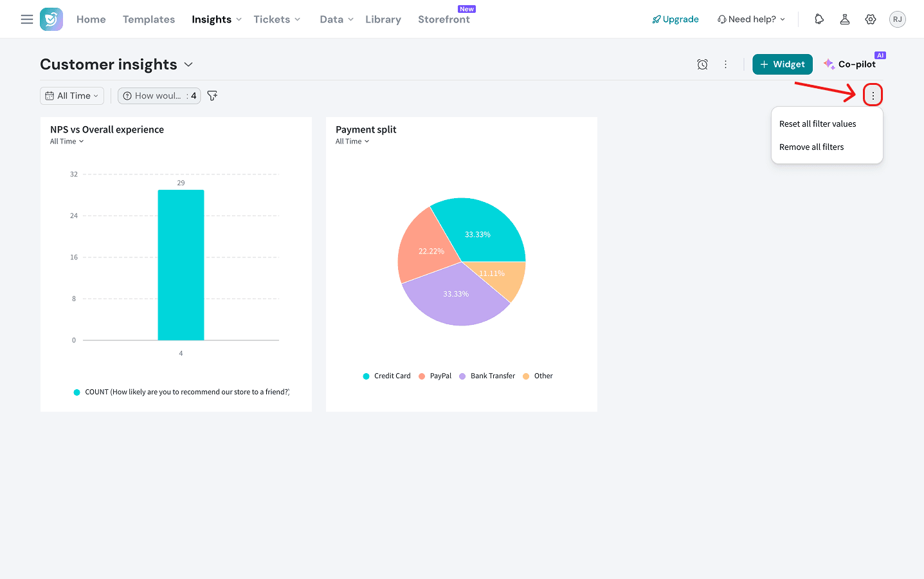The image size is (924, 579).
Task: Open the Library tab
Action: pos(383,19)
